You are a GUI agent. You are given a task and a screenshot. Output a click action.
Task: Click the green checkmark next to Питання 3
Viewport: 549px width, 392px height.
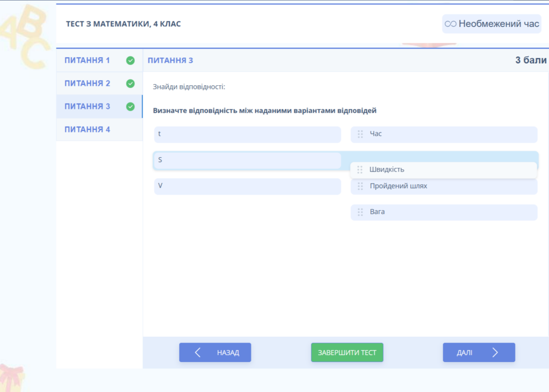(130, 107)
